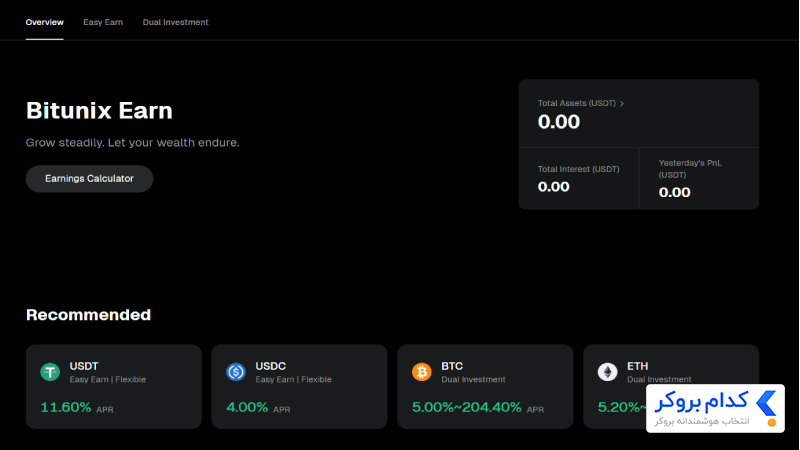Open the Easy Earn tab
The height and width of the screenshot is (450, 800).
pyautogui.click(x=103, y=22)
